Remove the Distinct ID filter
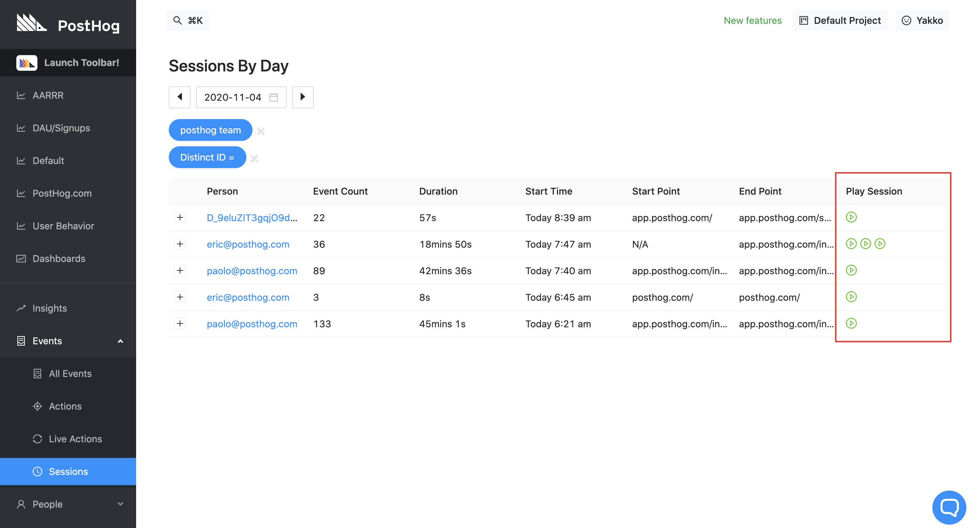 coord(254,159)
